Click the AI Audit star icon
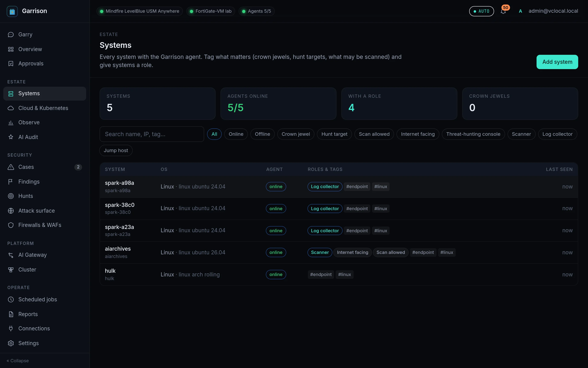 11,137
